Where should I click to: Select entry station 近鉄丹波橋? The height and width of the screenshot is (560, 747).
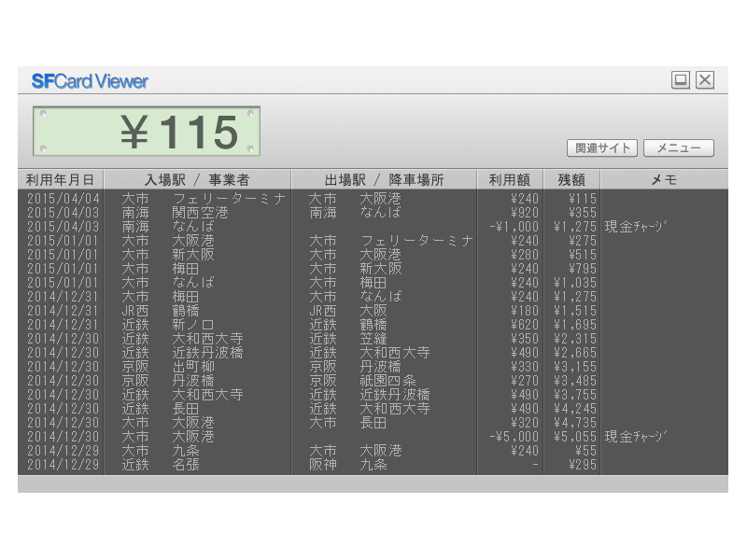point(207,353)
